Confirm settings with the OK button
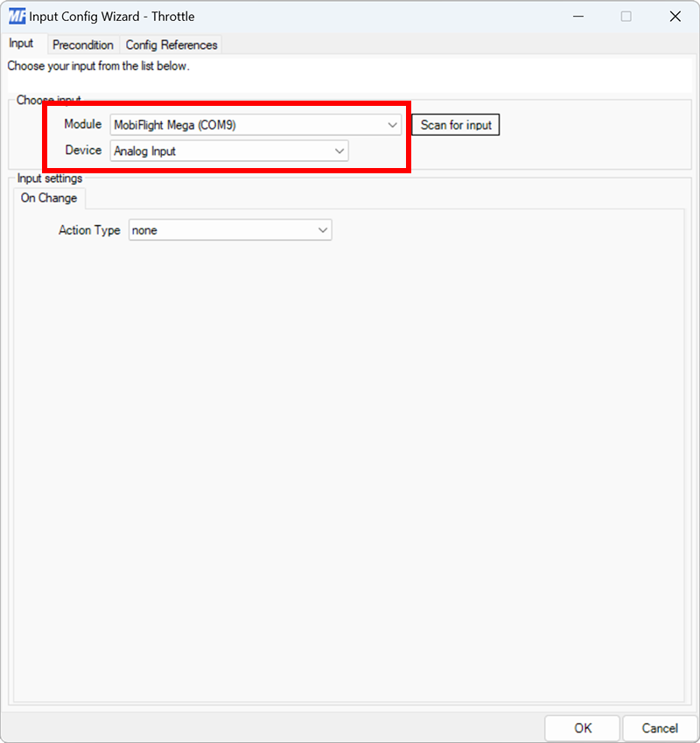This screenshot has width=700, height=743. click(x=582, y=727)
